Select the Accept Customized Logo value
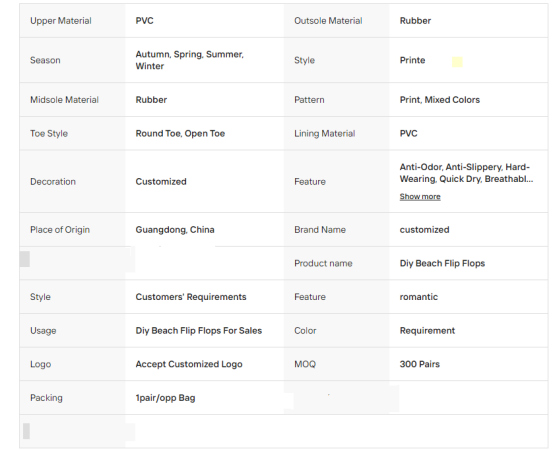 pos(189,364)
